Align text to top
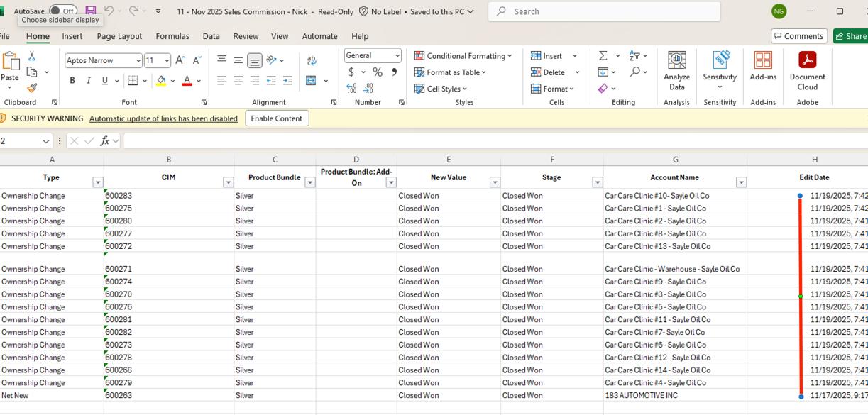This screenshot has height=415, width=868. click(x=222, y=60)
